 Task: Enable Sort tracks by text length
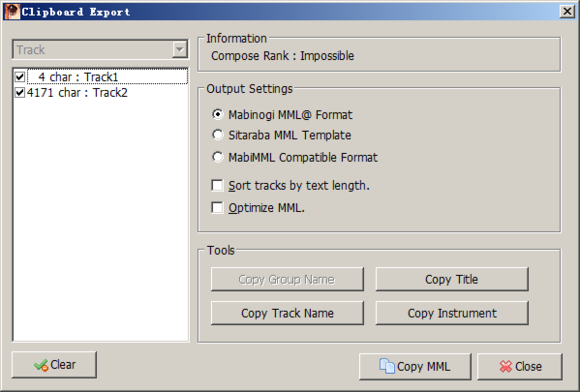click(x=217, y=185)
